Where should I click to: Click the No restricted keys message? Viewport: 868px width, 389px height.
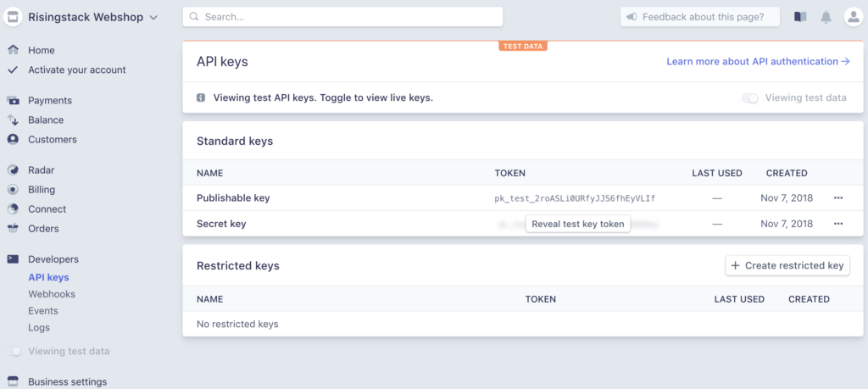point(237,325)
